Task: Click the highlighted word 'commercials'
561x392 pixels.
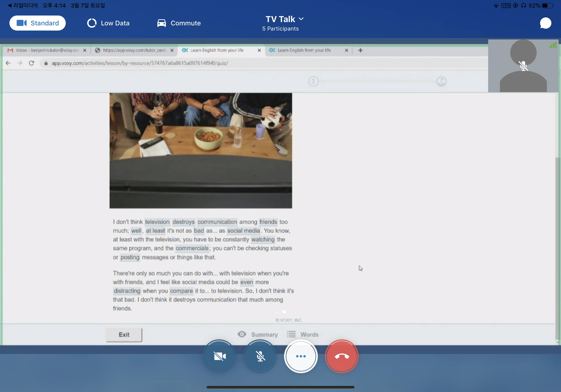Action: 192,248
